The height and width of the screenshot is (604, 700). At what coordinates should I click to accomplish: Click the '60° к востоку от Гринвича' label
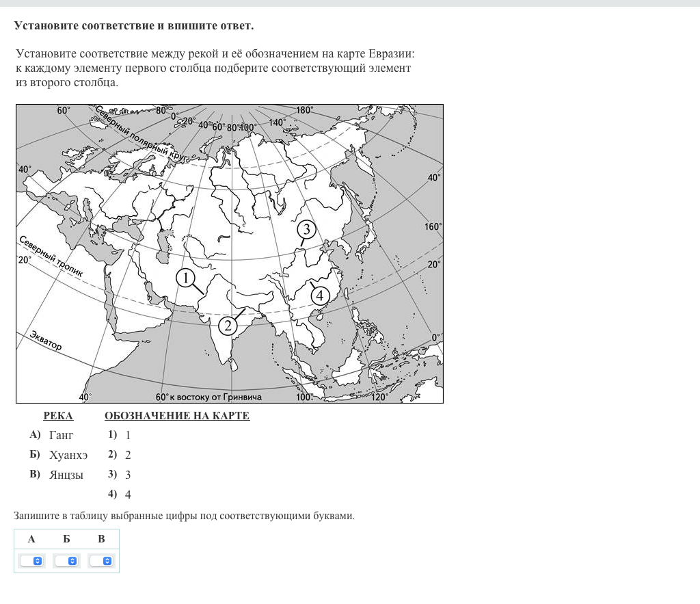pyautogui.click(x=208, y=397)
